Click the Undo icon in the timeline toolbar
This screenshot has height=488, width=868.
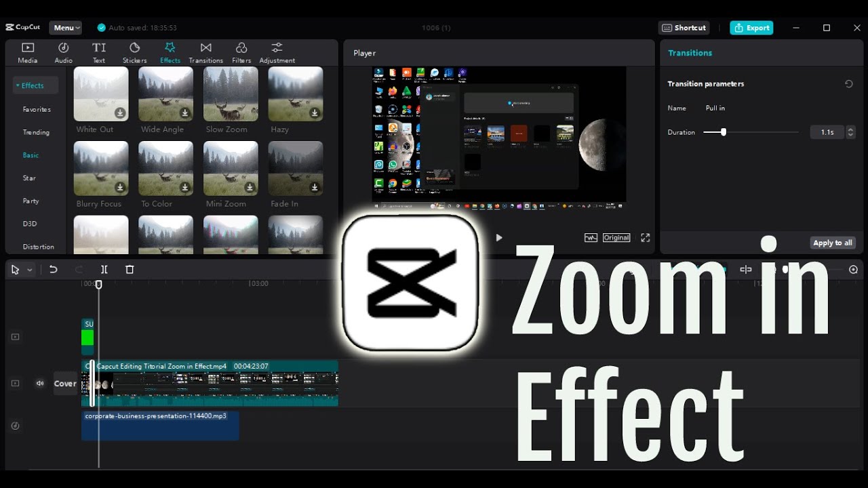tap(54, 269)
